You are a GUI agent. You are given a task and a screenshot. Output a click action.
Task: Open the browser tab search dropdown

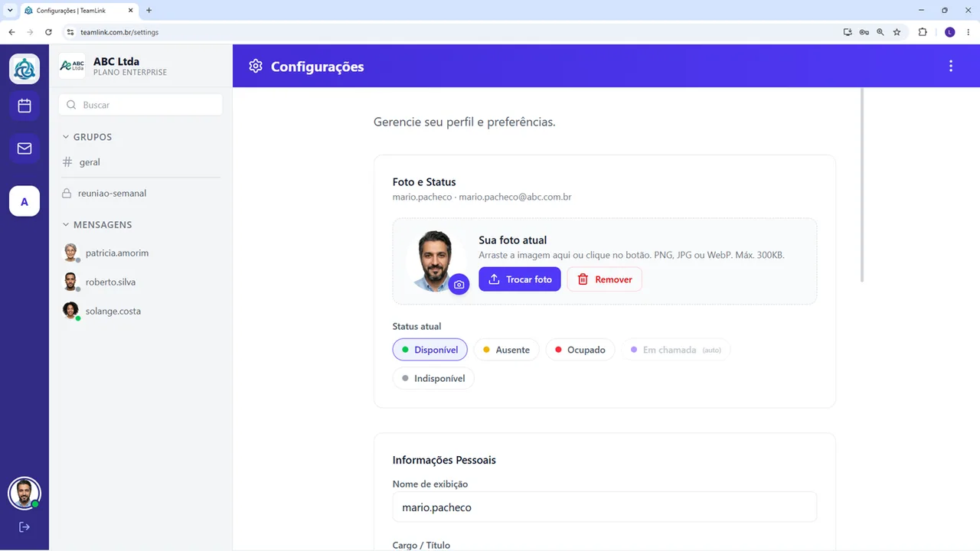(10, 10)
